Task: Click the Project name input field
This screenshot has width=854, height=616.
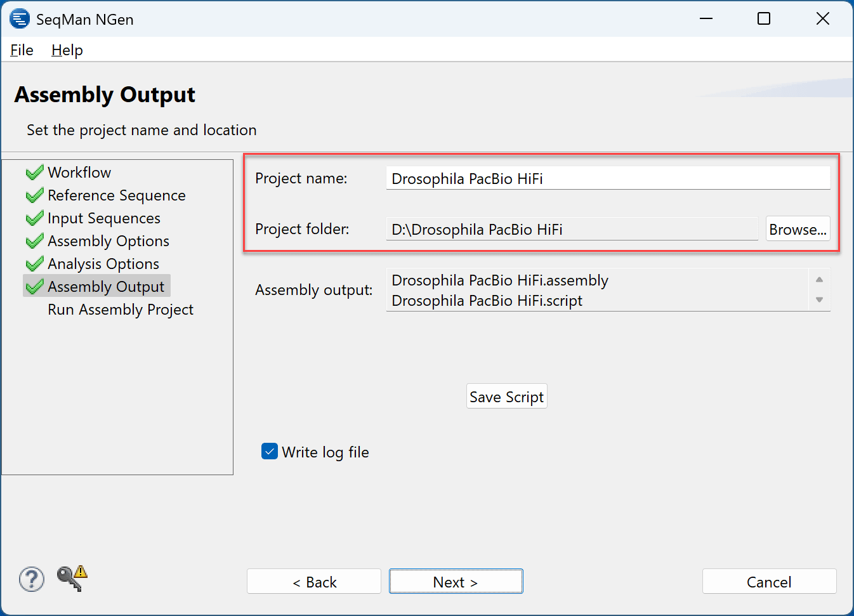Action: (x=608, y=178)
